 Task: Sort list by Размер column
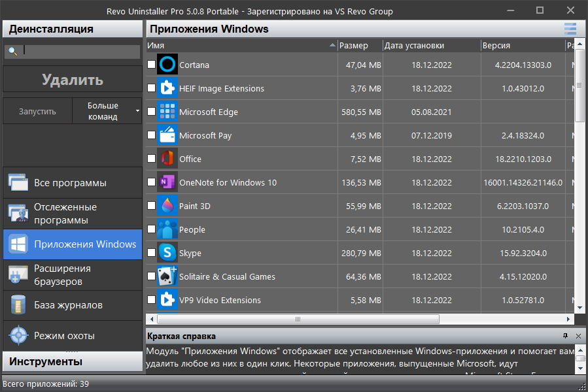point(360,45)
